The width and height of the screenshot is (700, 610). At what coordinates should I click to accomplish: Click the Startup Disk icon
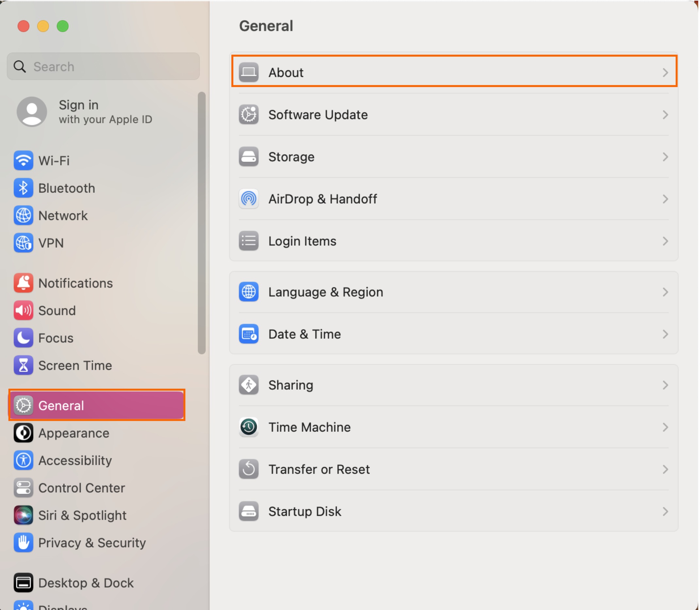click(x=249, y=512)
